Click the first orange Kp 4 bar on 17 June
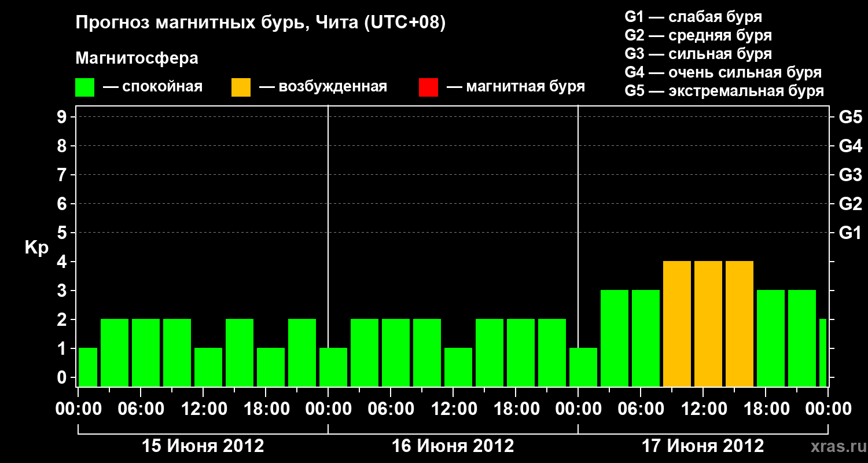The height and width of the screenshot is (463, 868). coord(677,324)
